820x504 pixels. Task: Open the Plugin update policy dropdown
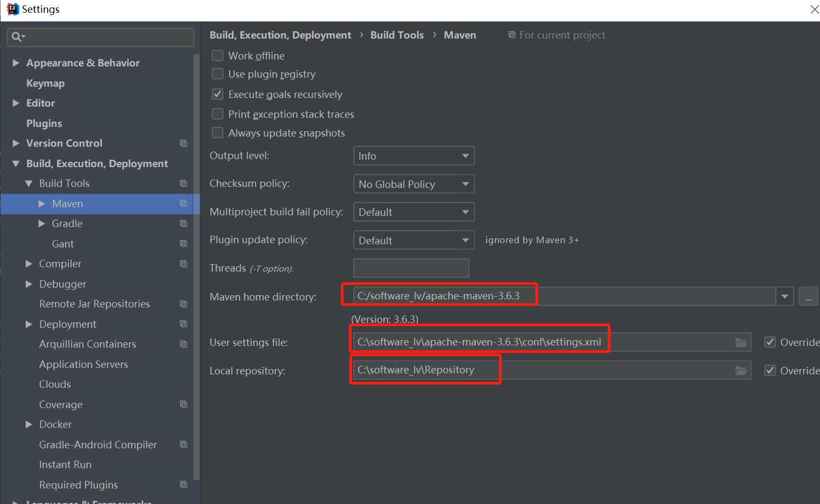point(414,240)
